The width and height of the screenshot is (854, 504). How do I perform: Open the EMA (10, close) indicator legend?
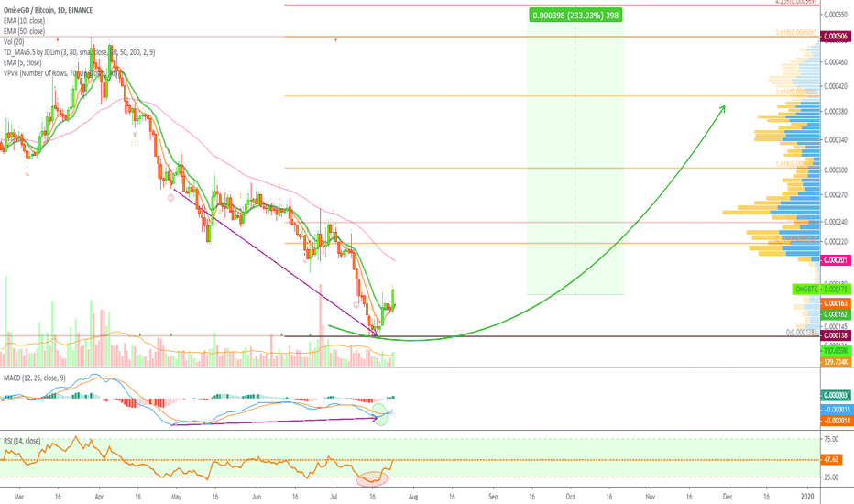coord(24,21)
